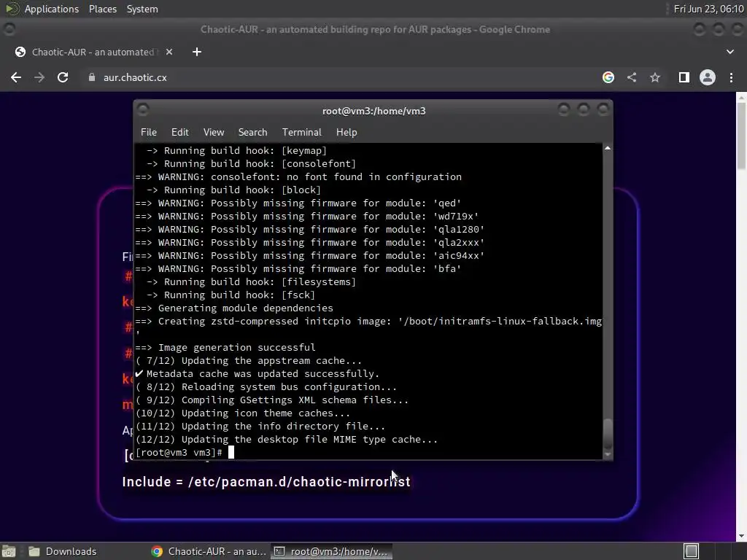Open Chrome's three-dot menu

click(731, 77)
